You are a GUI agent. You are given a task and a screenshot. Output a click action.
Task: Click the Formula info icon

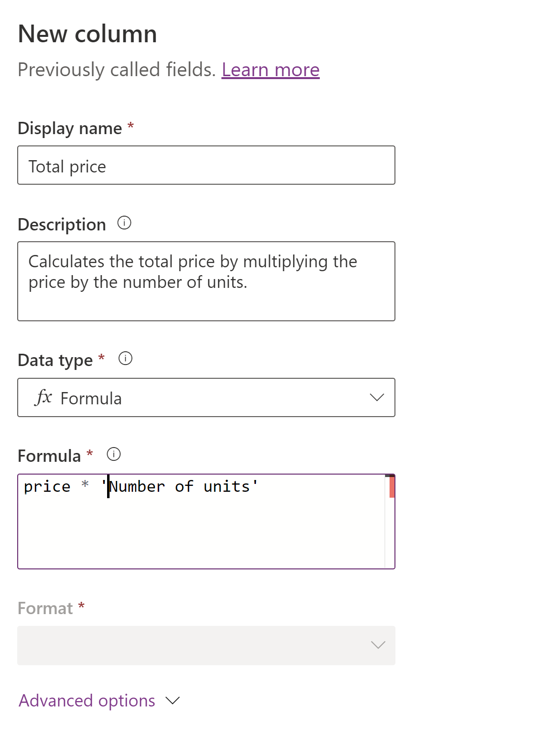(113, 454)
